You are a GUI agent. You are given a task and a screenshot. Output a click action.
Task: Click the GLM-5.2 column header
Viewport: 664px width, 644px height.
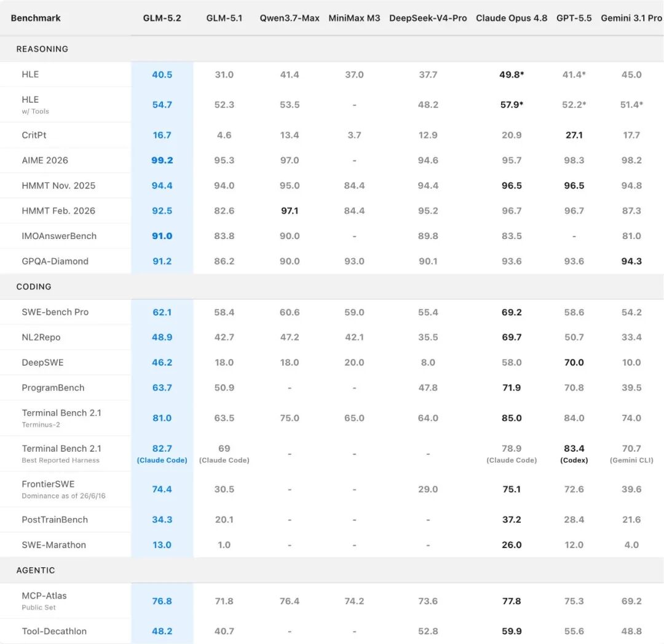click(x=162, y=18)
